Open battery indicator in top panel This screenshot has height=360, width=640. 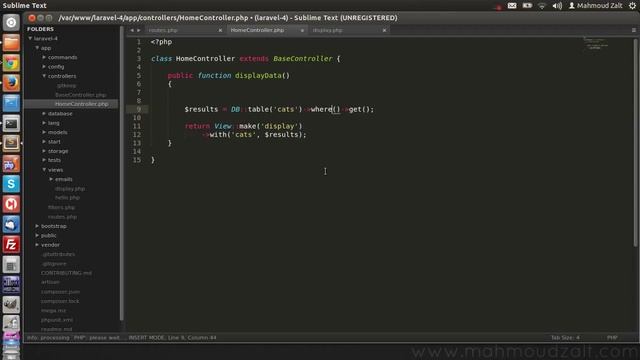527,5
